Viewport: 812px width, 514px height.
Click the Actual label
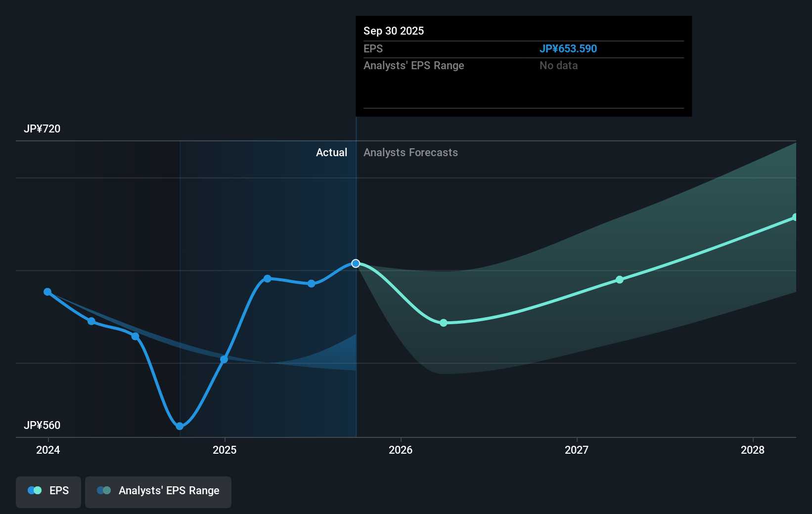331,152
